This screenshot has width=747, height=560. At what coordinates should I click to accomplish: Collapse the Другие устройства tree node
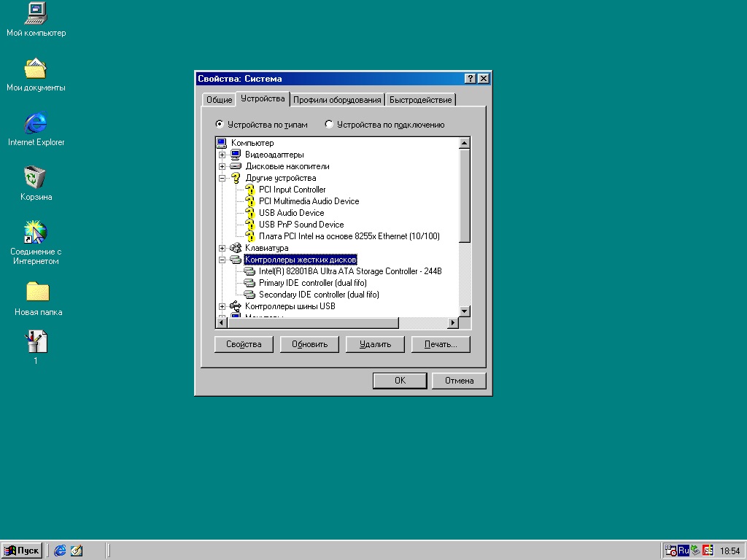tap(222, 178)
